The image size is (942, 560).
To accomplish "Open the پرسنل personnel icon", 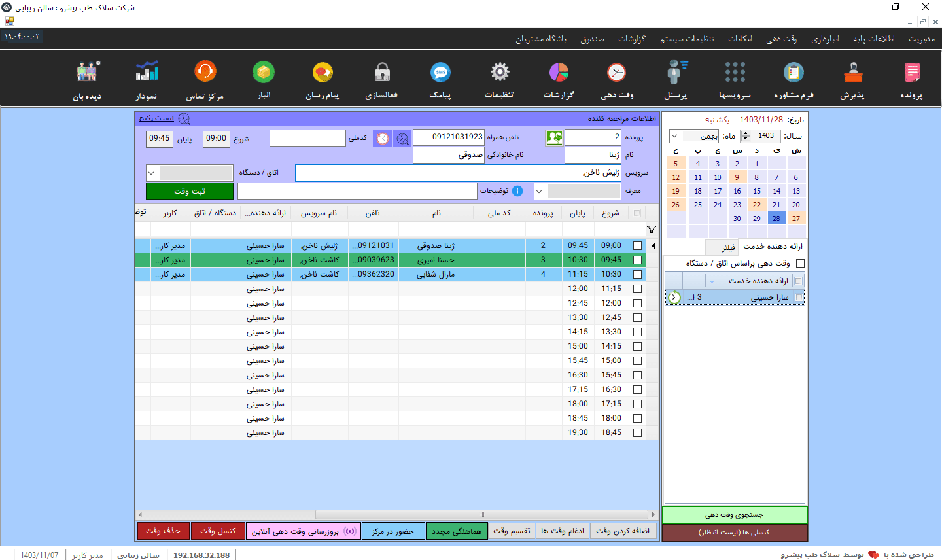I will [676, 73].
